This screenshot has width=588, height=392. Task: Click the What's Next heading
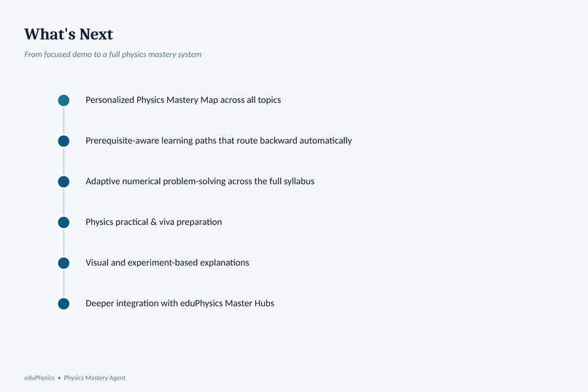pos(69,34)
